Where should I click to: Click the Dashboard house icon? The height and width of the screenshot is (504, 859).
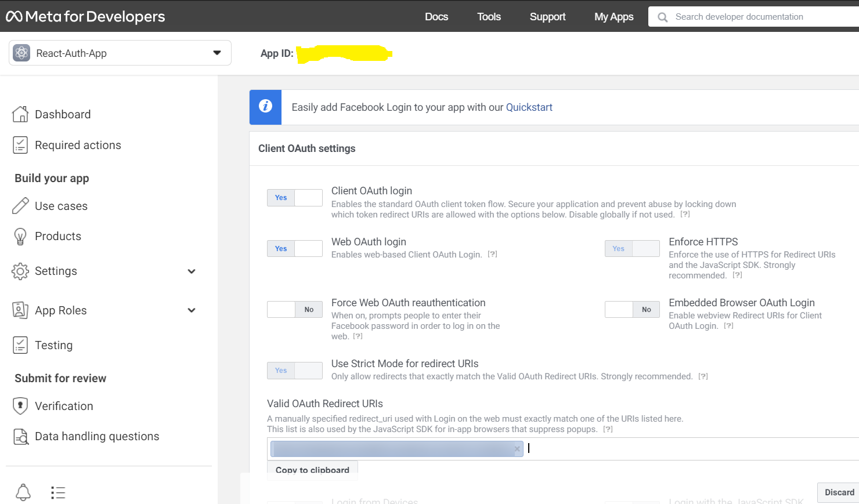tap(20, 114)
